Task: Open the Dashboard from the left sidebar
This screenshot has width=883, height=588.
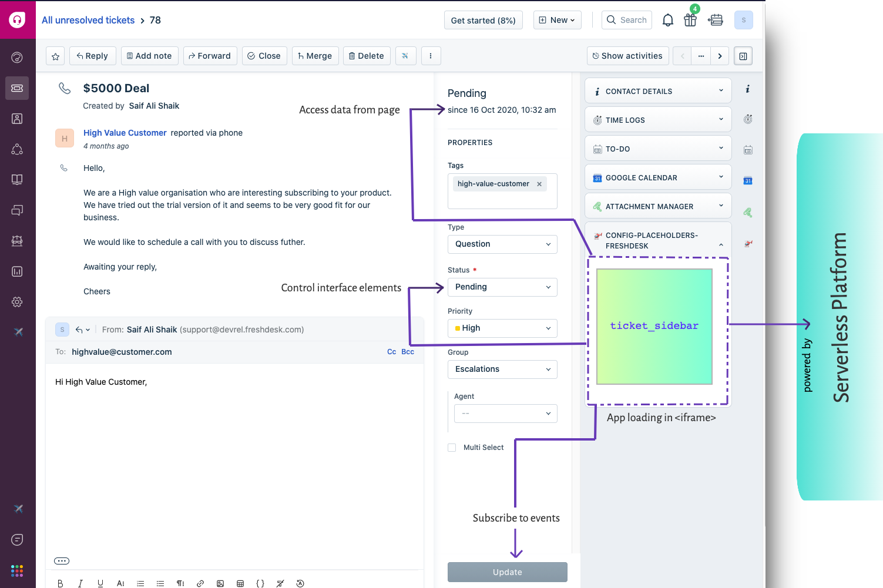Action: pyautogui.click(x=17, y=57)
